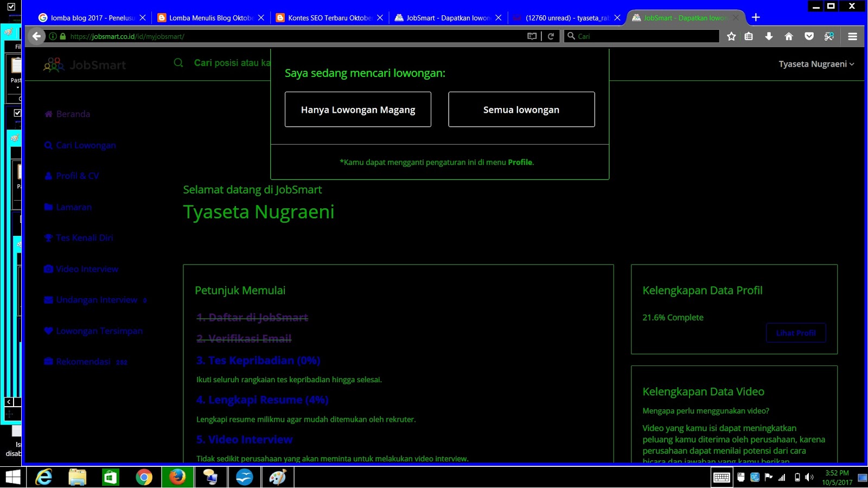Click the JobSmart 'Cari posisi' search field

coord(232,63)
